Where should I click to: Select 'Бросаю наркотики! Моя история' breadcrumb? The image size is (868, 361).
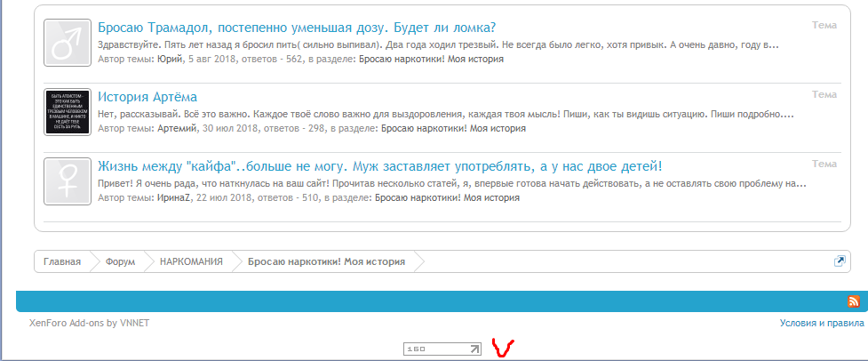[327, 262]
